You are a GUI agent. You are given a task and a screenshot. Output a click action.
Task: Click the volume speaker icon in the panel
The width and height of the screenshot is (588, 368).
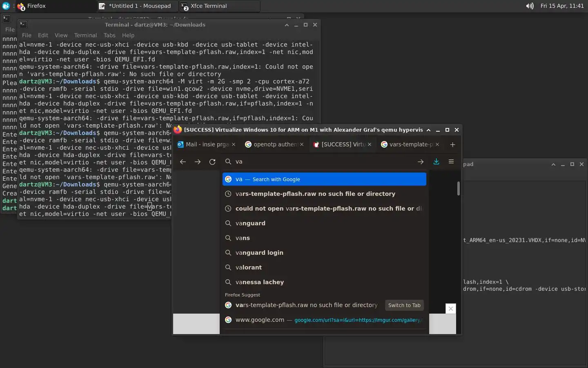(530, 6)
